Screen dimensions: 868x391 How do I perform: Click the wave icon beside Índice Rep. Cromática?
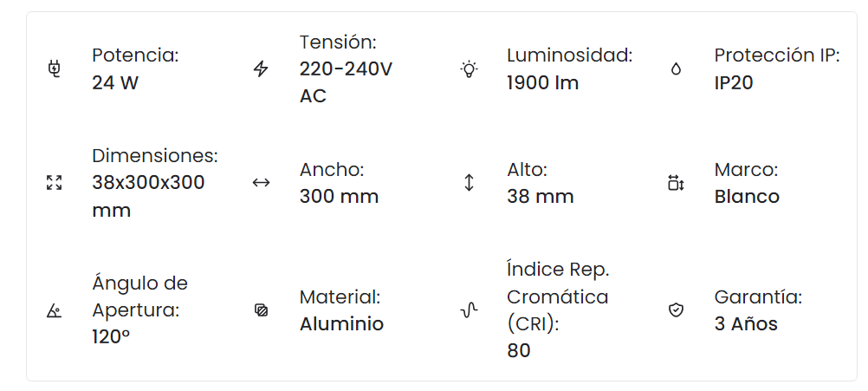pos(469,310)
